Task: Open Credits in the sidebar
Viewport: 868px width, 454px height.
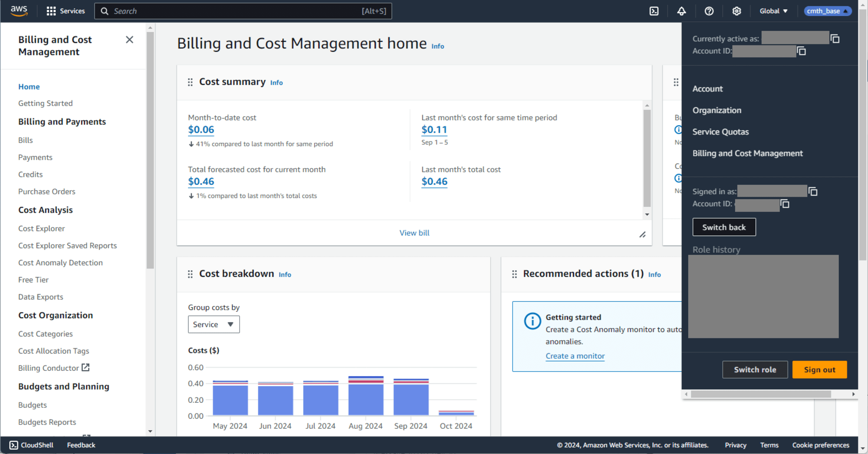Action: click(x=30, y=174)
